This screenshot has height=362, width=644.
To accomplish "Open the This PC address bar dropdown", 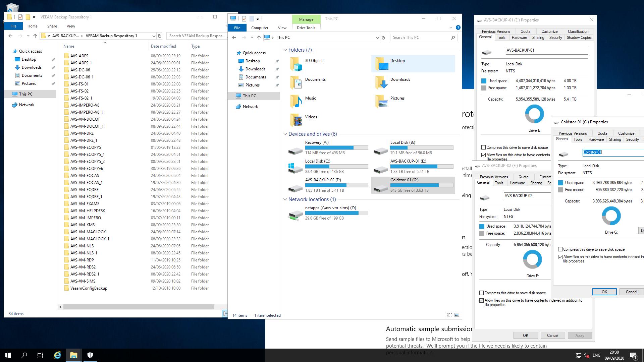I will tap(377, 38).
